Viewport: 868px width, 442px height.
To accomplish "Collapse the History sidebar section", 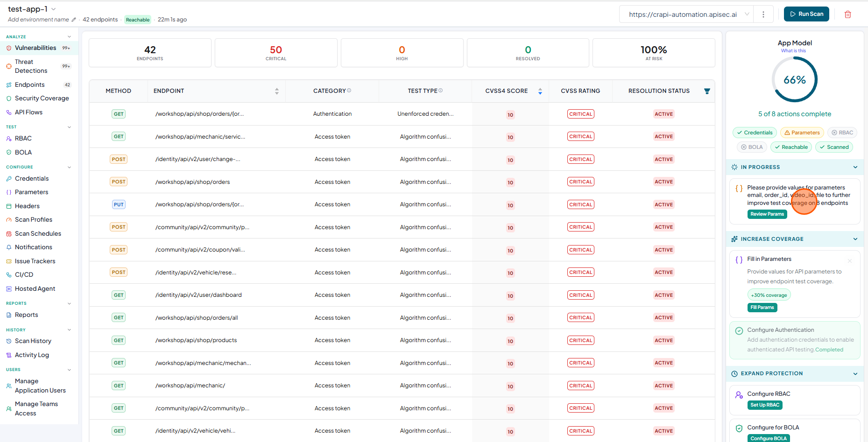I will coord(70,330).
